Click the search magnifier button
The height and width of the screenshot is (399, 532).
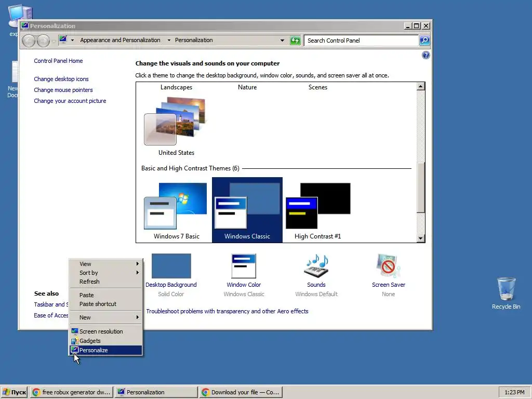[x=424, y=41]
